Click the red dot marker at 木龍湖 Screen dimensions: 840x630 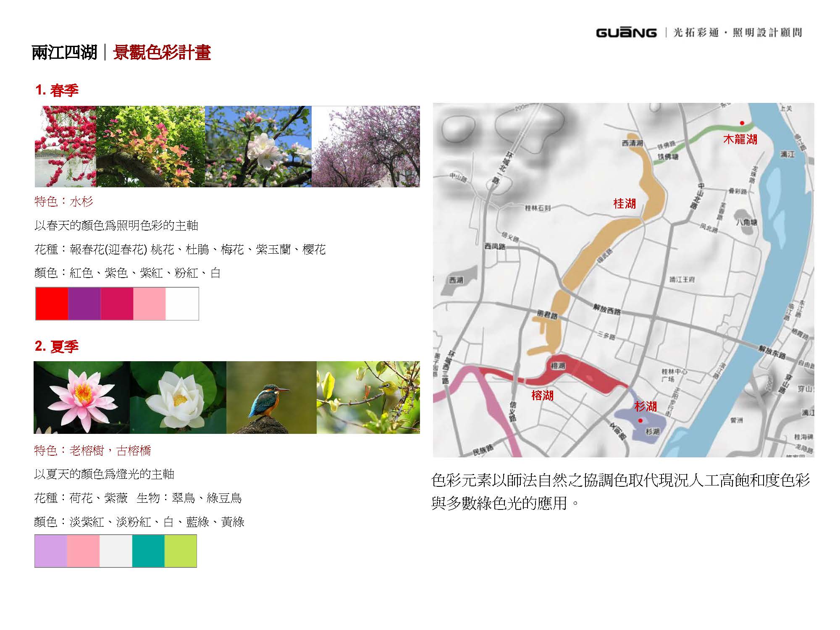click(742, 123)
